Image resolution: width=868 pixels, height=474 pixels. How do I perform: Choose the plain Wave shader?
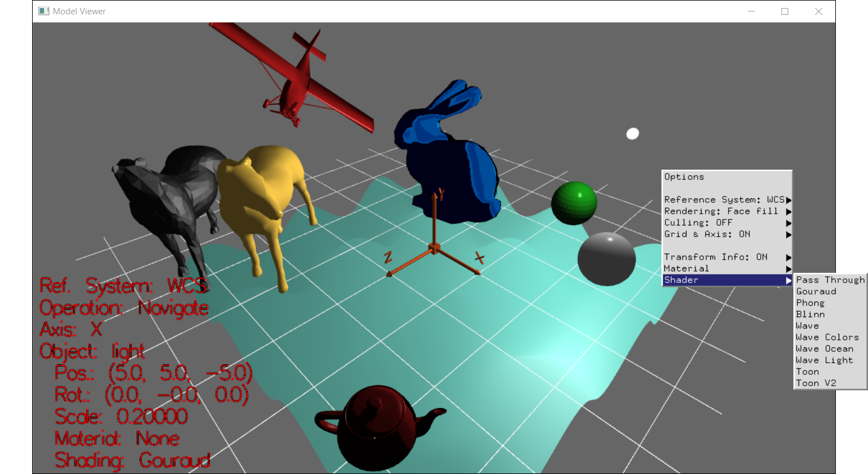[830, 326]
